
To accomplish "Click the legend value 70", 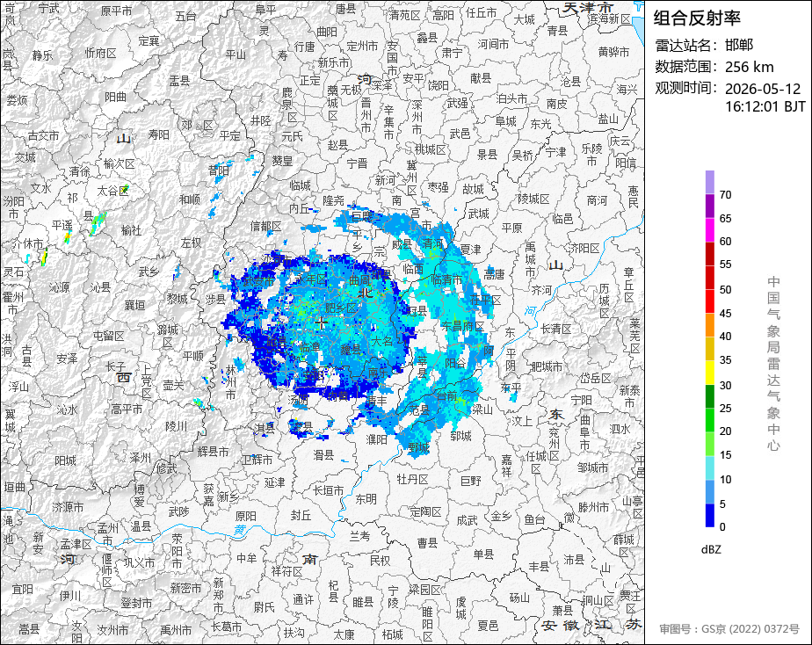I will 726,195.
